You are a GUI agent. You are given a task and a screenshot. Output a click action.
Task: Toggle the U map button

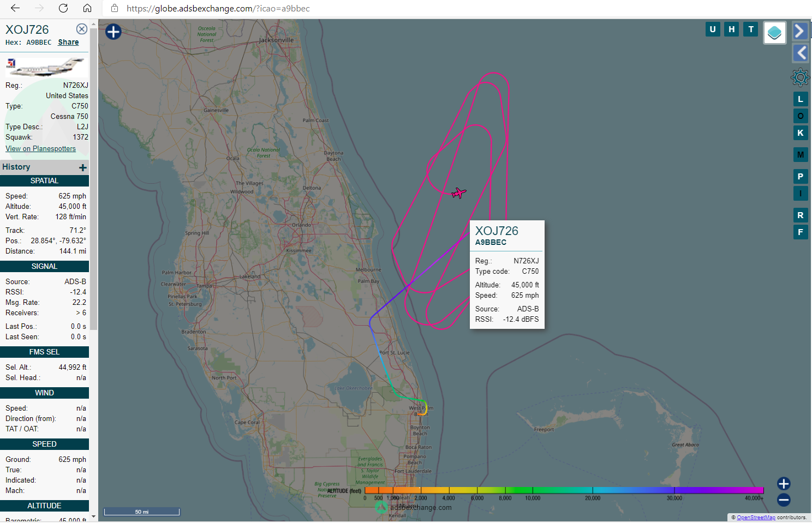pos(713,29)
